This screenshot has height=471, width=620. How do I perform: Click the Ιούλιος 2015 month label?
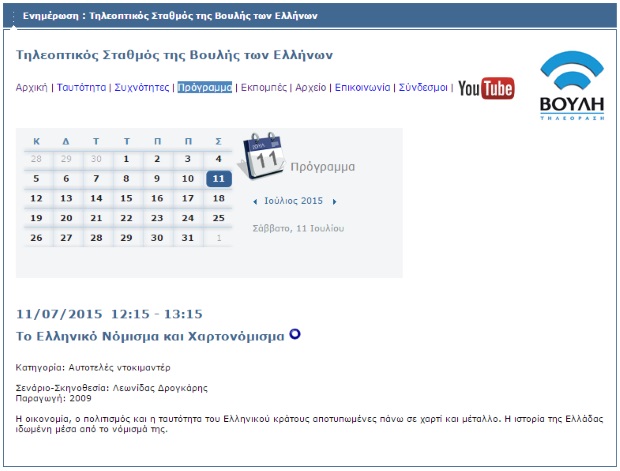pos(294,201)
